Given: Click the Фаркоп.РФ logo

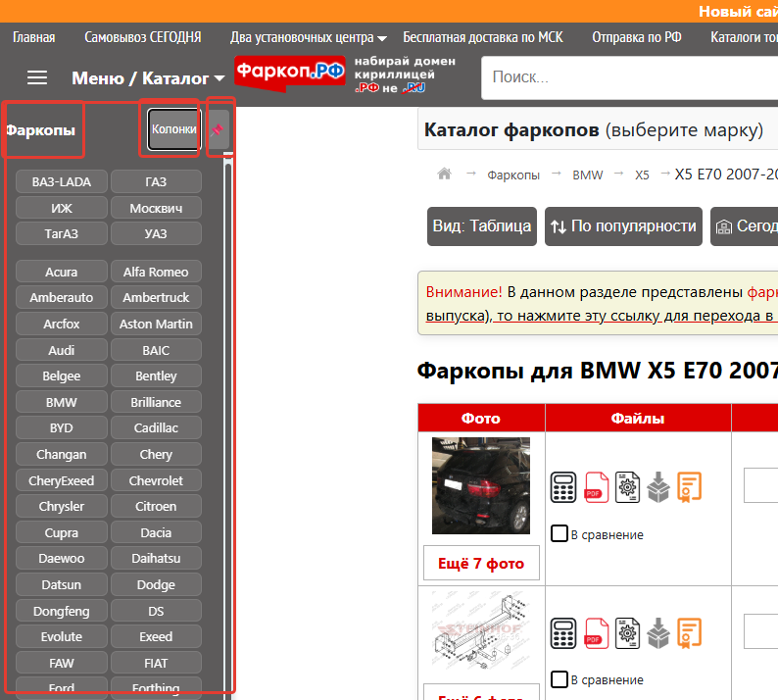Looking at the screenshot, I should tap(290, 73).
